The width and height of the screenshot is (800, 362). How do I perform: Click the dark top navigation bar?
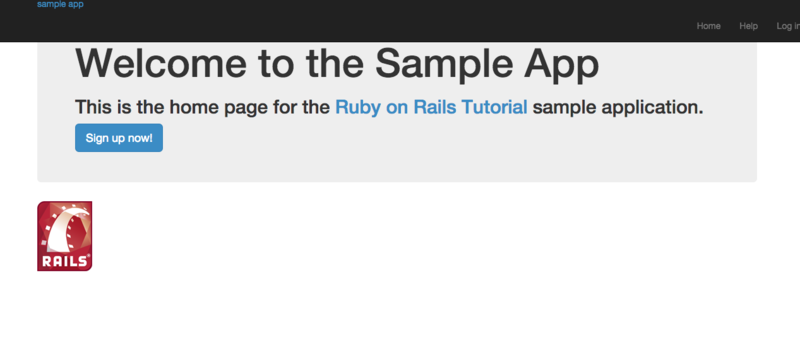tap(400, 20)
